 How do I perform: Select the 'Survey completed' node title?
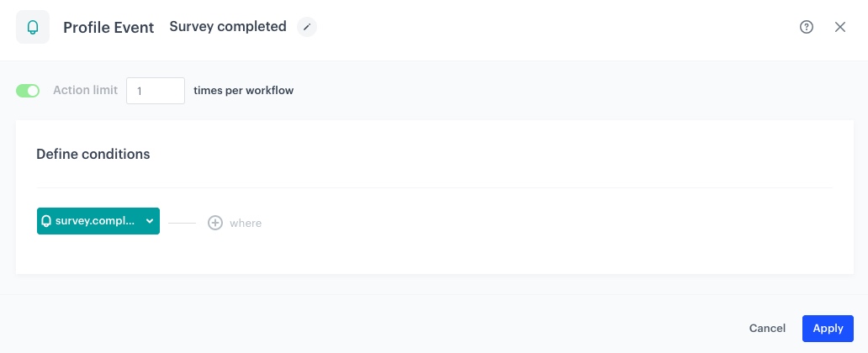coord(228,27)
